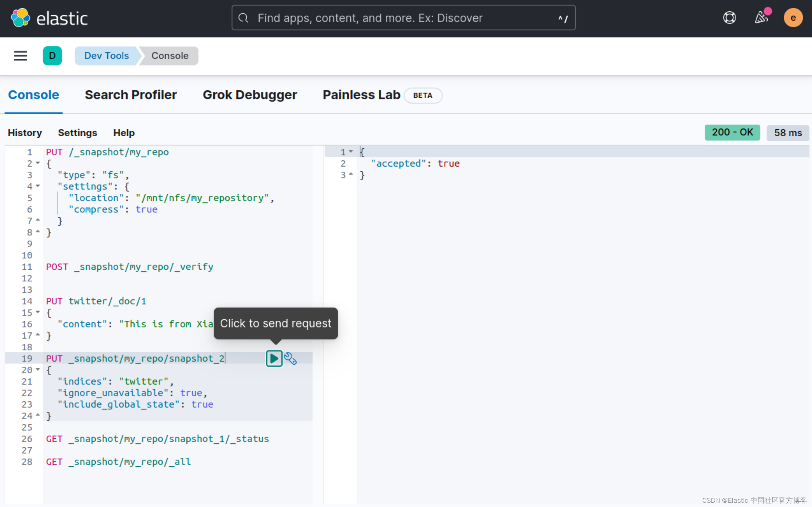
Task: Open the Painless Lab beta tab
Action: [361, 95]
